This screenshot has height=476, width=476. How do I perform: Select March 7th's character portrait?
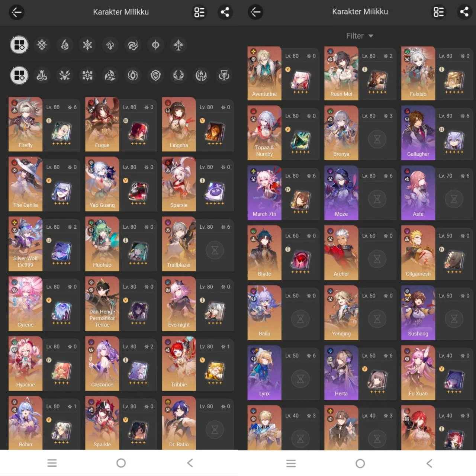tap(264, 193)
